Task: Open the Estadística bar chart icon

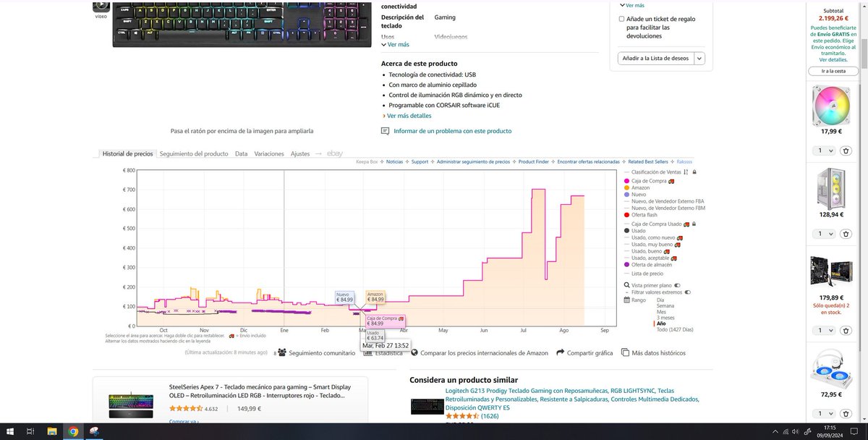Action: [x=367, y=352]
